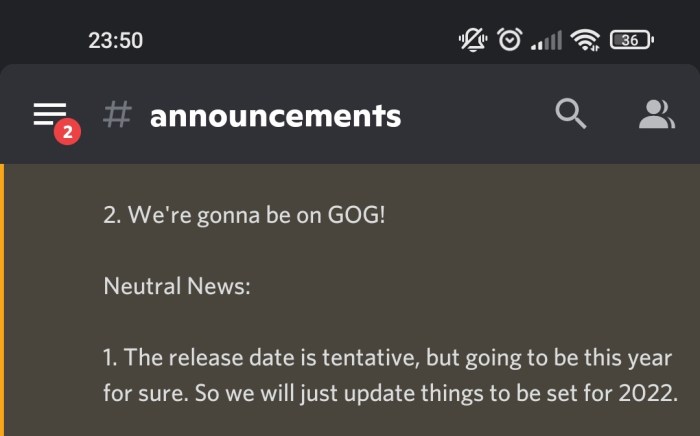This screenshot has height=436, width=700.
Task: Open the hamburger menu for the channel list
Action: pos(49,114)
